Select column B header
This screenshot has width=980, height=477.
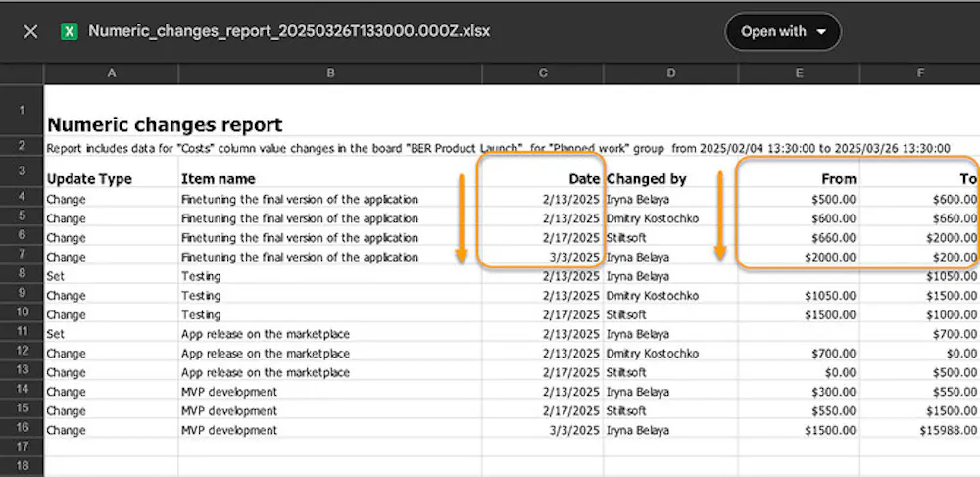click(x=330, y=73)
